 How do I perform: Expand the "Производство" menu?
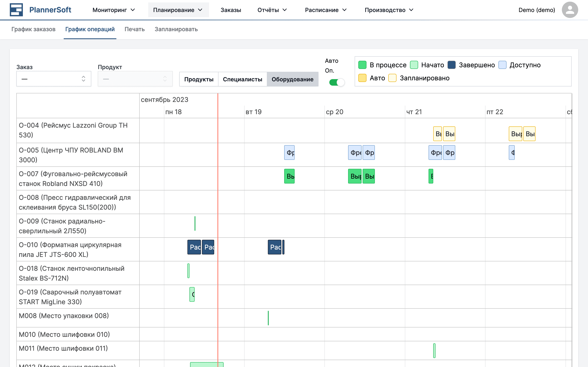tap(389, 10)
